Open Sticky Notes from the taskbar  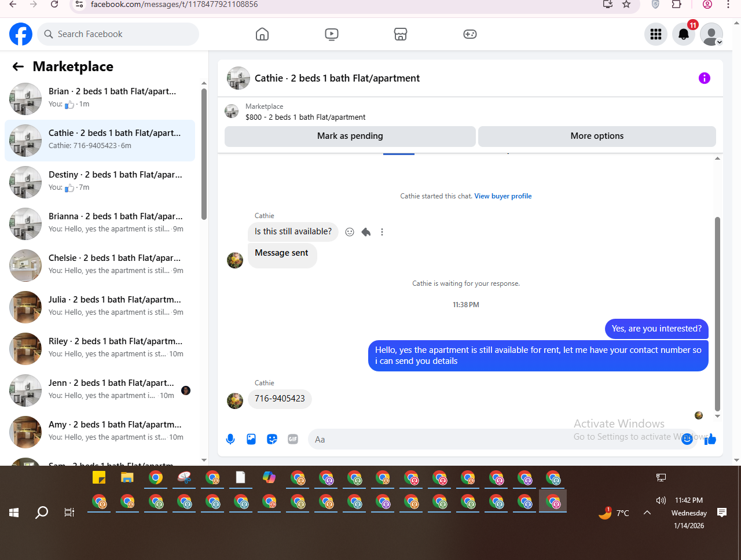pyautogui.click(x=99, y=478)
